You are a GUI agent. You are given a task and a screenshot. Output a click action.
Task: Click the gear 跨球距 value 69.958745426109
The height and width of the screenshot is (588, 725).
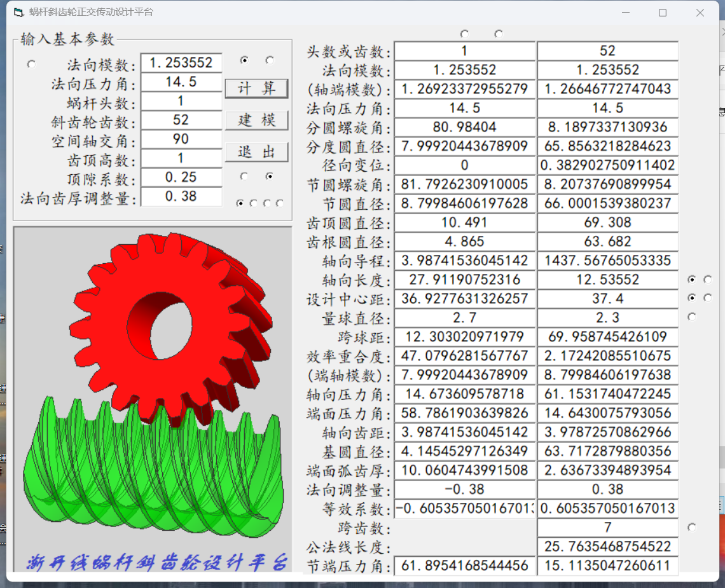[607, 337]
